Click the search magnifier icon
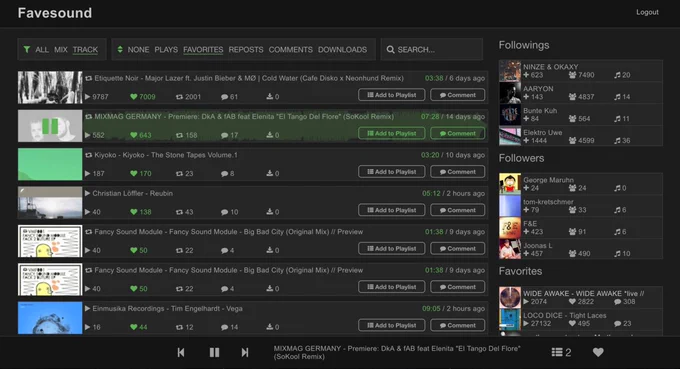The width and height of the screenshot is (680, 369). (x=390, y=49)
